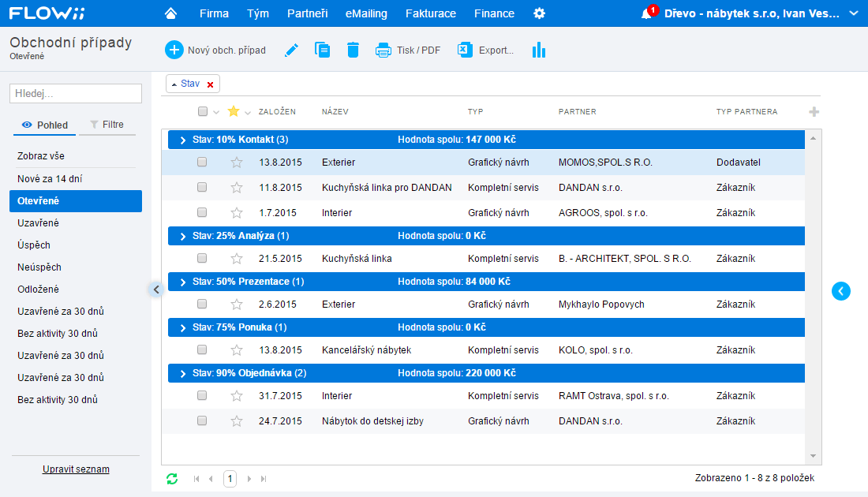Open the notifications bell

pyautogui.click(x=646, y=14)
